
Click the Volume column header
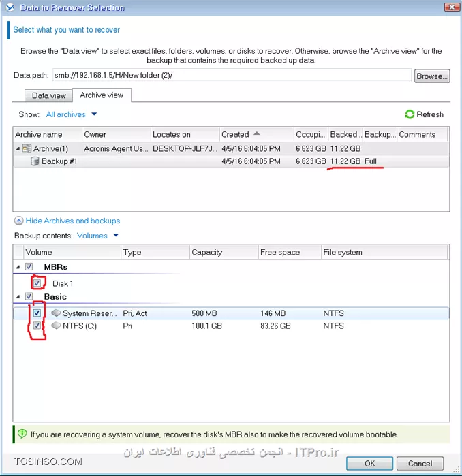72,252
